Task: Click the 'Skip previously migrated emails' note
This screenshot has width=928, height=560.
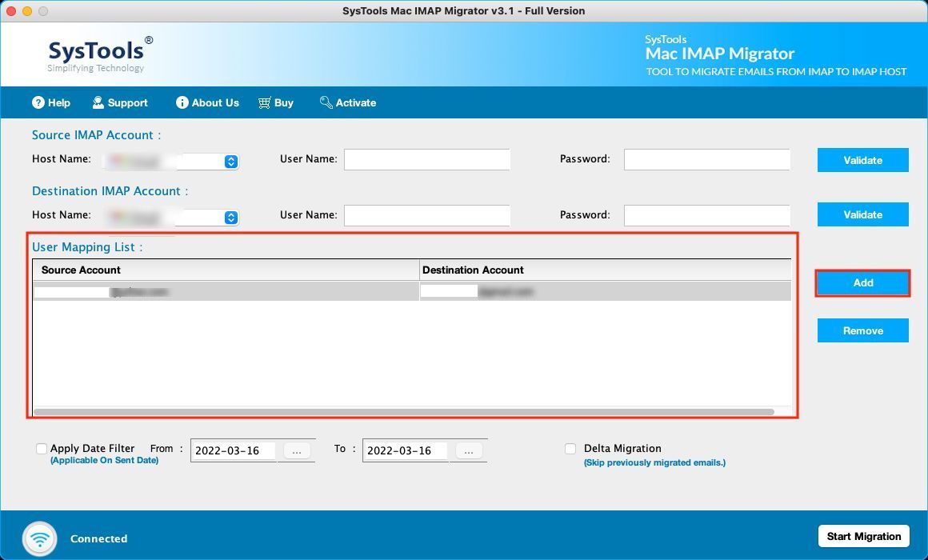Action: (654, 463)
